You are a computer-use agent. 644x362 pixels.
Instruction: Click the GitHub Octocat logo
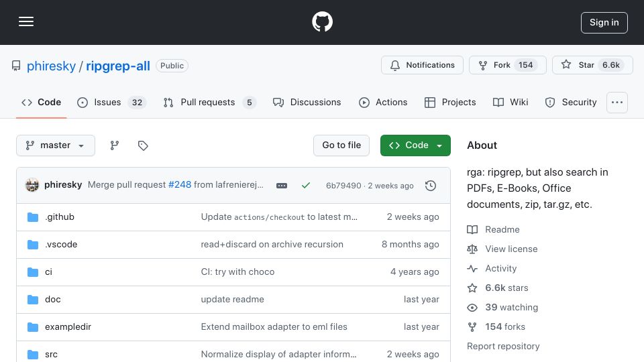click(x=322, y=21)
